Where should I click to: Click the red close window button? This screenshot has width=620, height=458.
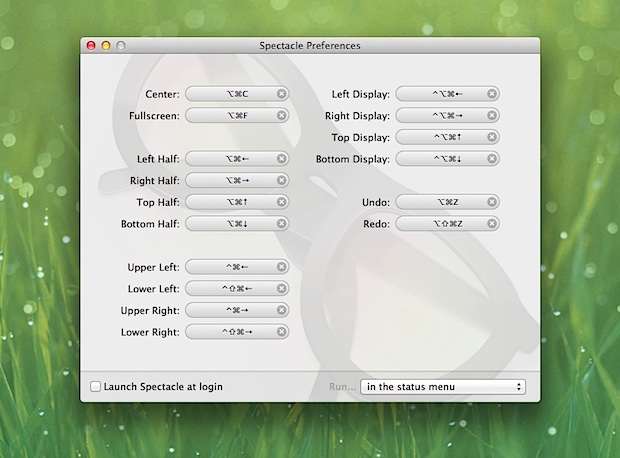[x=91, y=45]
